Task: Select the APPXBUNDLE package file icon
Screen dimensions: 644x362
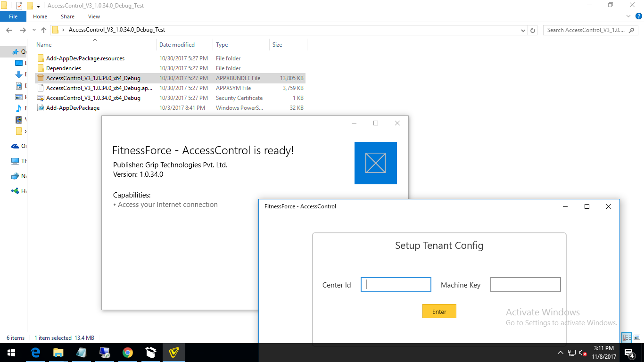Action: click(x=41, y=78)
